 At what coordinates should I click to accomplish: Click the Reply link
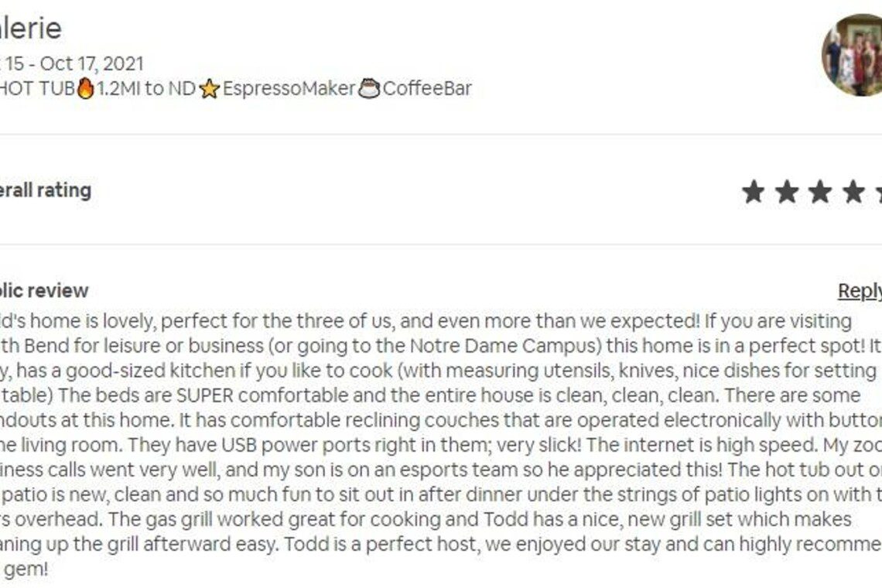click(860, 291)
